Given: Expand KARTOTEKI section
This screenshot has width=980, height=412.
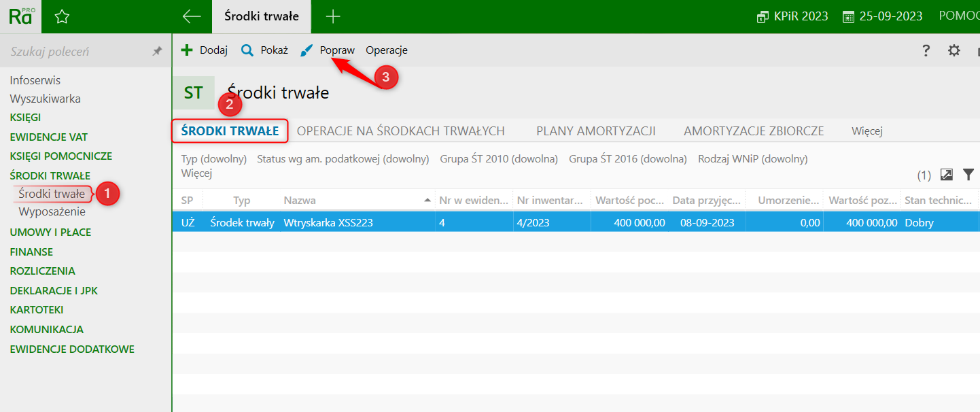Looking at the screenshot, I should [37, 310].
